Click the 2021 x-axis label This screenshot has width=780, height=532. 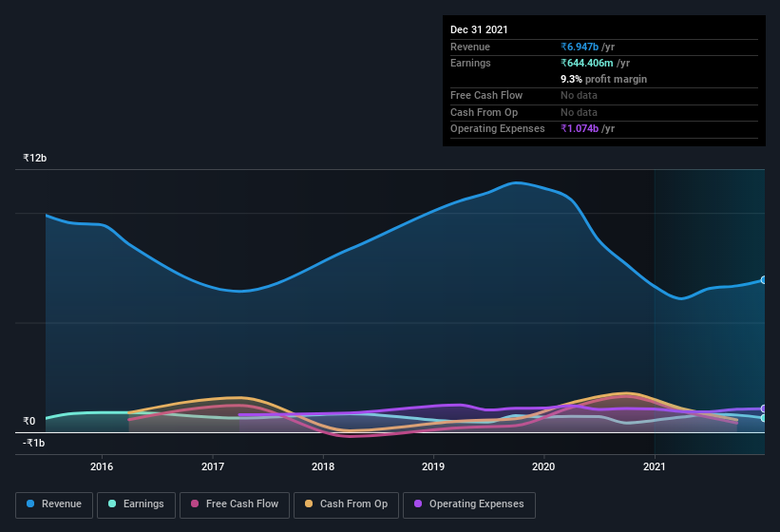(x=655, y=466)
